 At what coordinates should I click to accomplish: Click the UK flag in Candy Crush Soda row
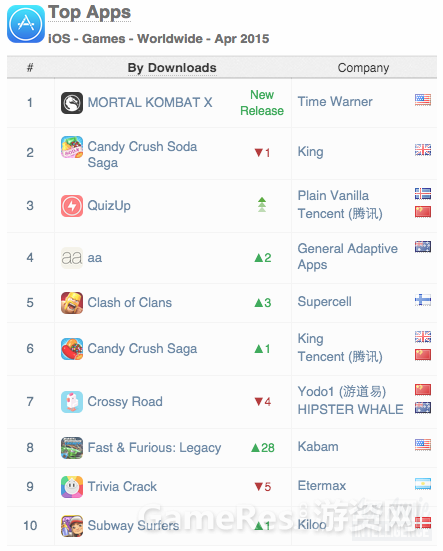point(423,150)
